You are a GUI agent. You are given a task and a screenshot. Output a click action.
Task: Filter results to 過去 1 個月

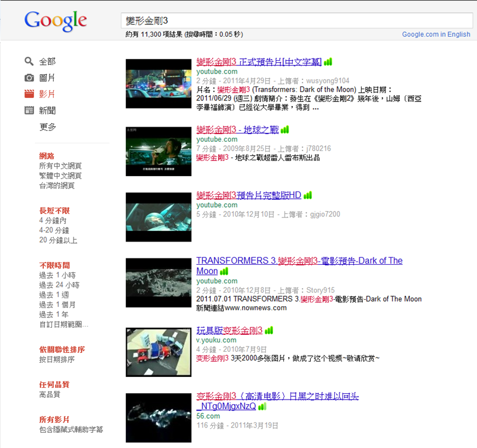pyautogui.click(x=57, y=304)
